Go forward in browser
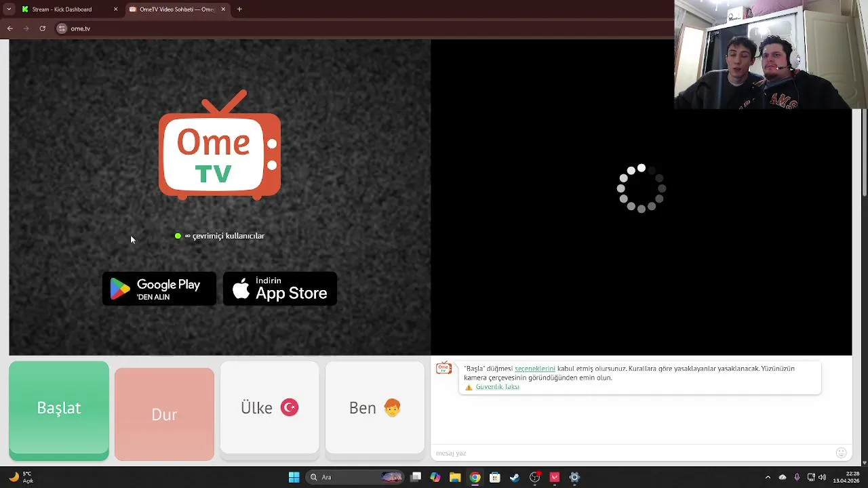This screenshot has height=488, width=868. [26, 28]
